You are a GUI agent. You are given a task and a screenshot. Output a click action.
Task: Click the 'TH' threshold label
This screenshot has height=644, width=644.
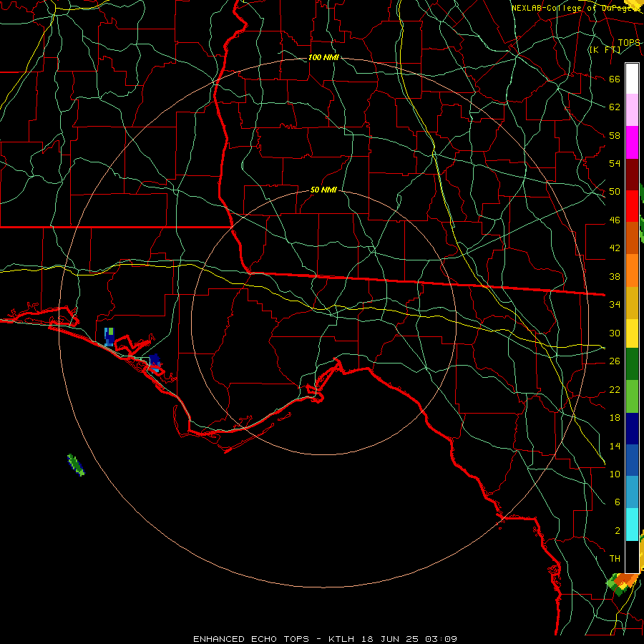coord(615,559)
